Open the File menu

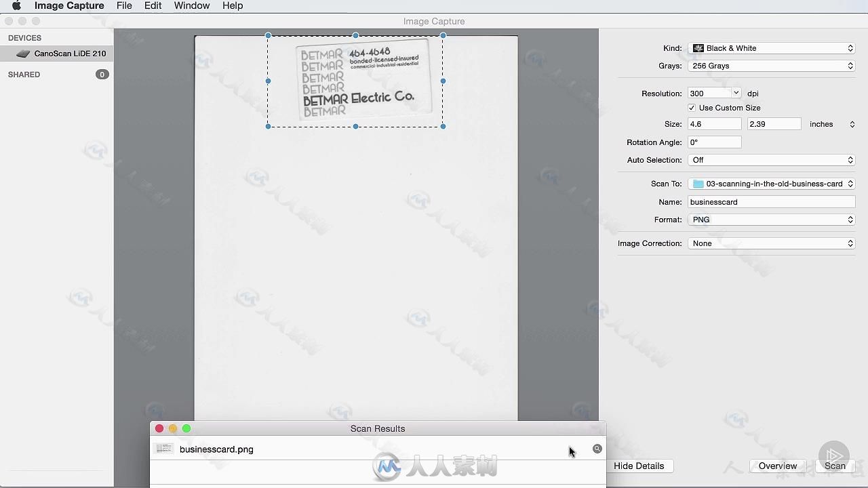point(124,5)
